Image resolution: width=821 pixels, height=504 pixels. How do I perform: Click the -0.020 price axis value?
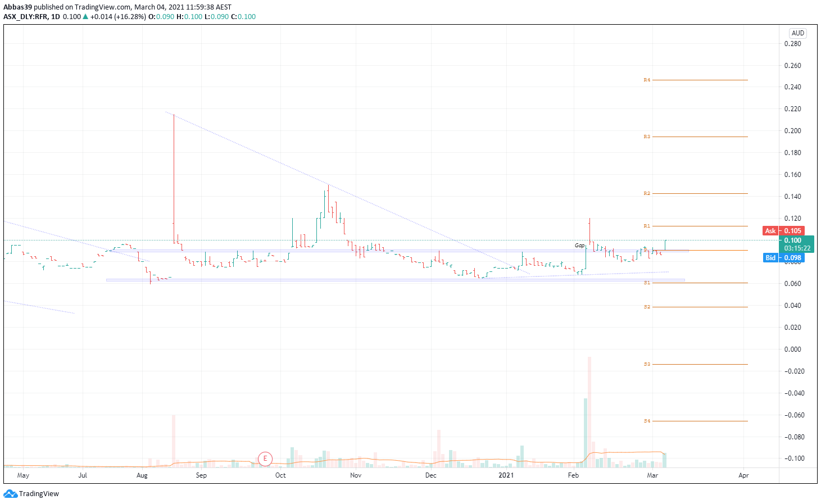[795, 371]
